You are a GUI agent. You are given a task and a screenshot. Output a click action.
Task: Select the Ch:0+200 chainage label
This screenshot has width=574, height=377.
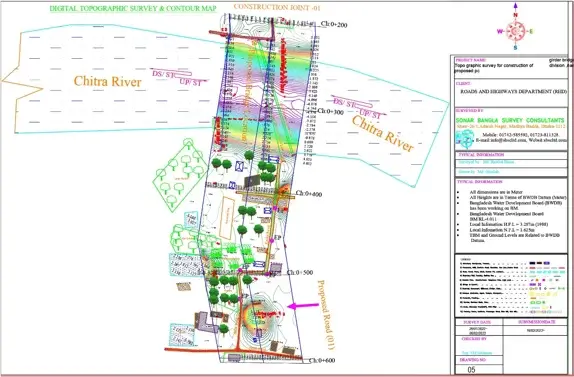(x=334, y=25)
